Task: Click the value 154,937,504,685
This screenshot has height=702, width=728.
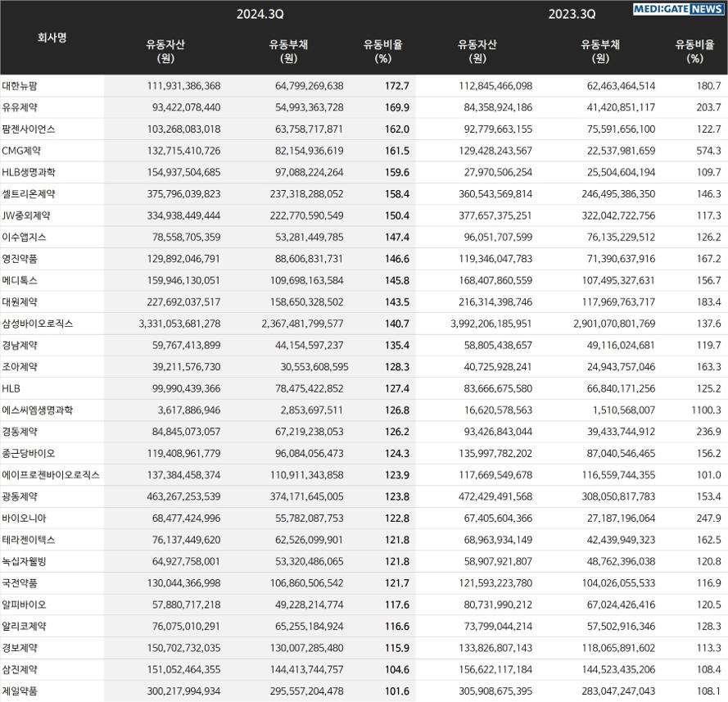Action: pyautogui.click(x=184, y=172)
